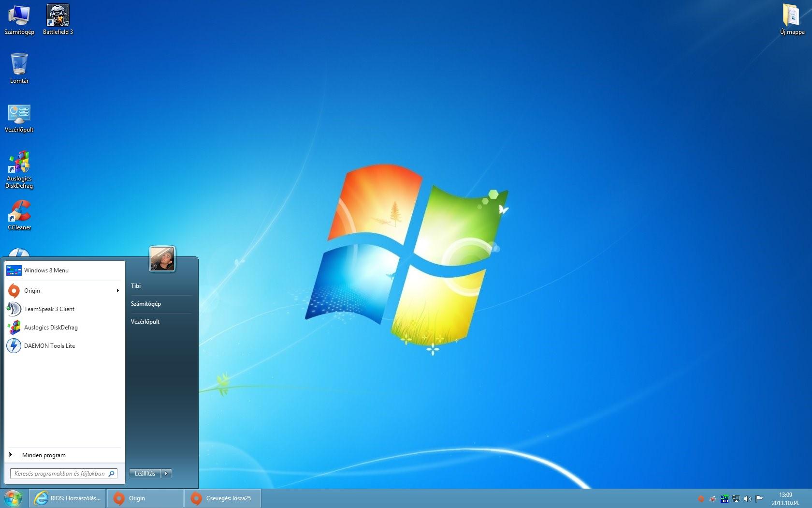The height and width of the screenshot is (508, 812).
Task: Launch TeamSpeak 3 Client from the Start menu
Action: (65, 309)
